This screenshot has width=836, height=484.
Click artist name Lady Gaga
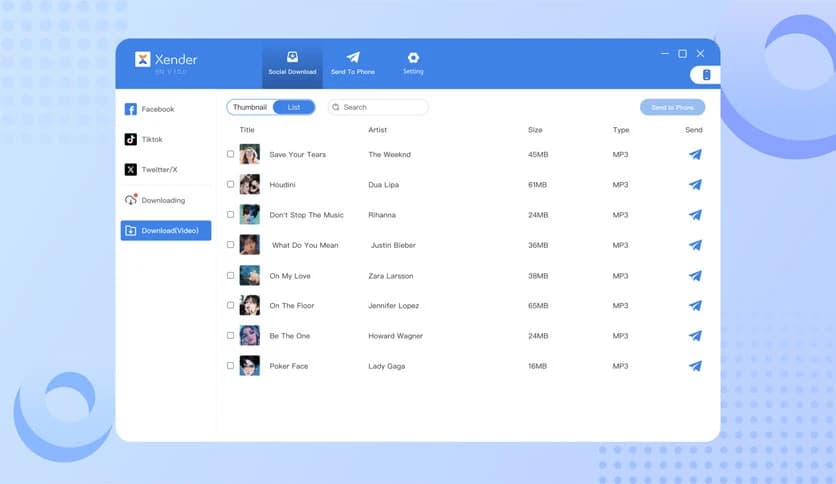pyautogui.click(x=387, y=366)
